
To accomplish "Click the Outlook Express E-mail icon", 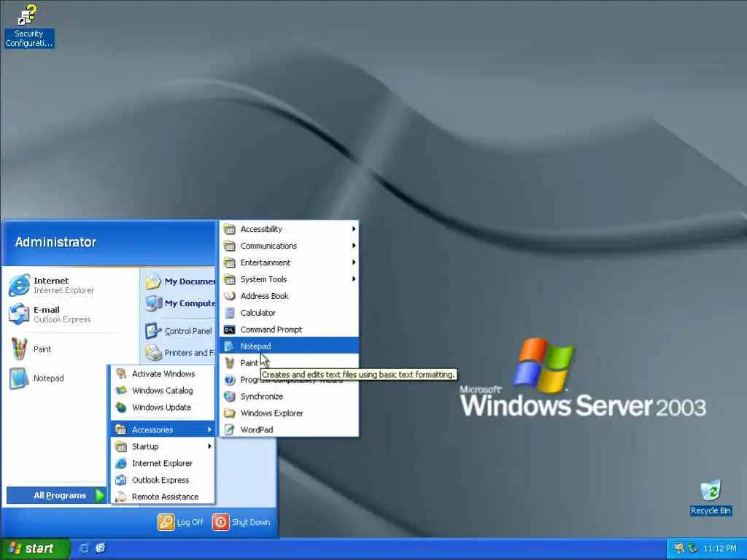I will (x=19, y=314).
